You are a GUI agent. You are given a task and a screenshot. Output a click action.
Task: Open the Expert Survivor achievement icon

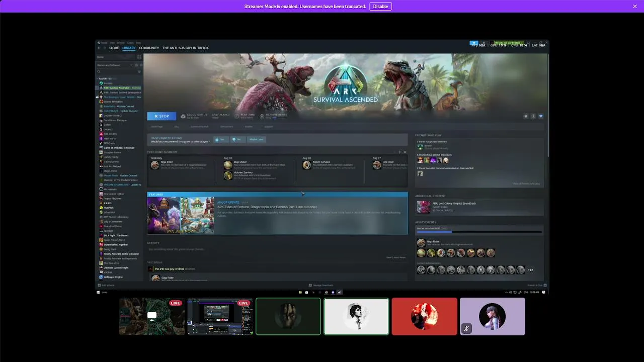click(306, 165)
